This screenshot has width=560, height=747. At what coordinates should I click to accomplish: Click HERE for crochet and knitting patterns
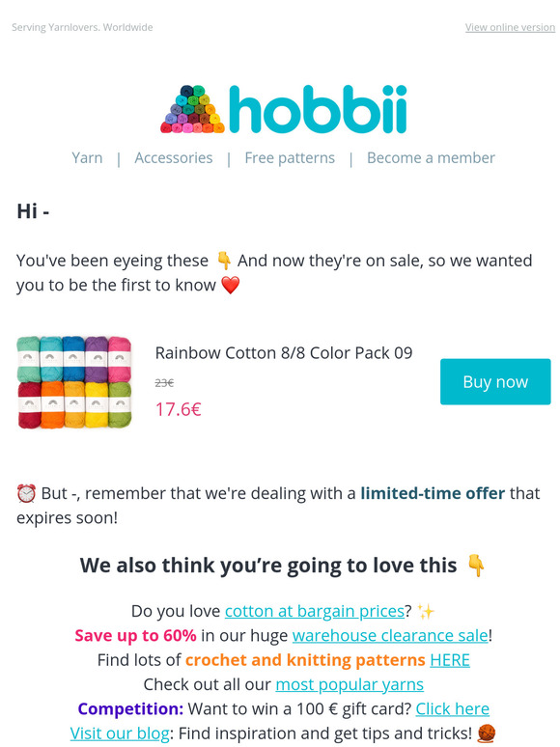pyautogui.click(x=450, y=660)
